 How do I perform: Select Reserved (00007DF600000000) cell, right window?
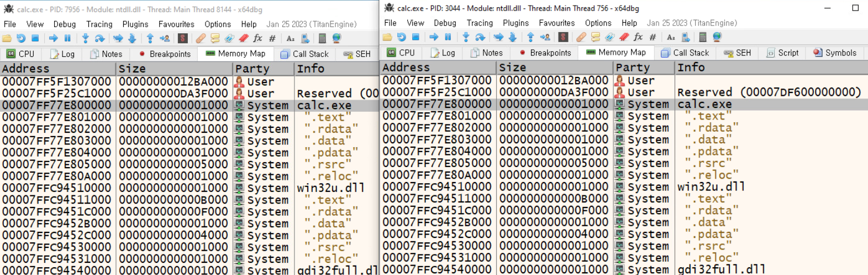click(769, 92)
